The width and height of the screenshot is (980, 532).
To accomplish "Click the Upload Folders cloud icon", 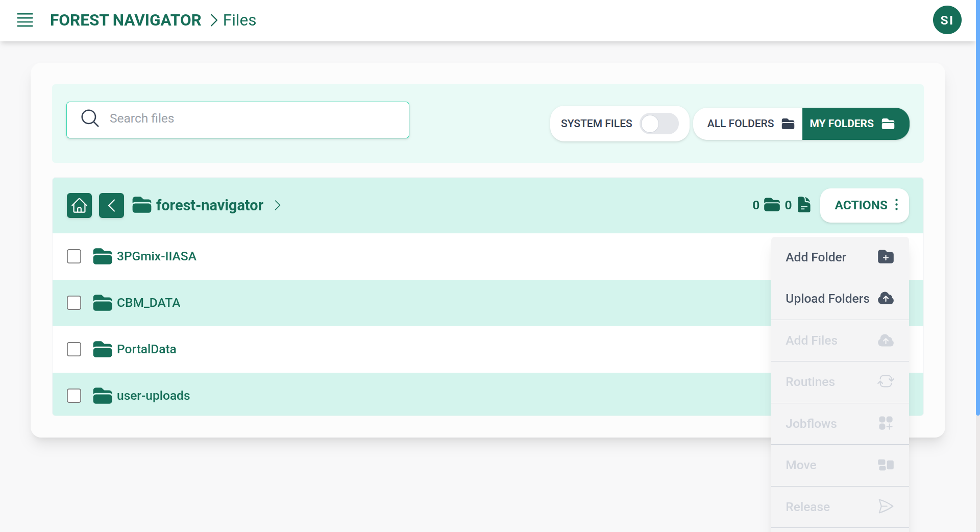I will click(886, 298).
